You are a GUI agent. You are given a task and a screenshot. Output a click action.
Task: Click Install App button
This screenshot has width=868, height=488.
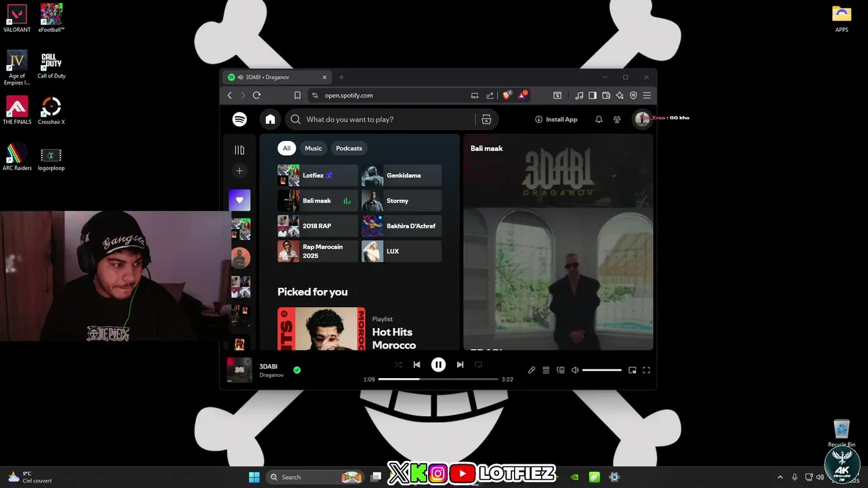point(556,119)
